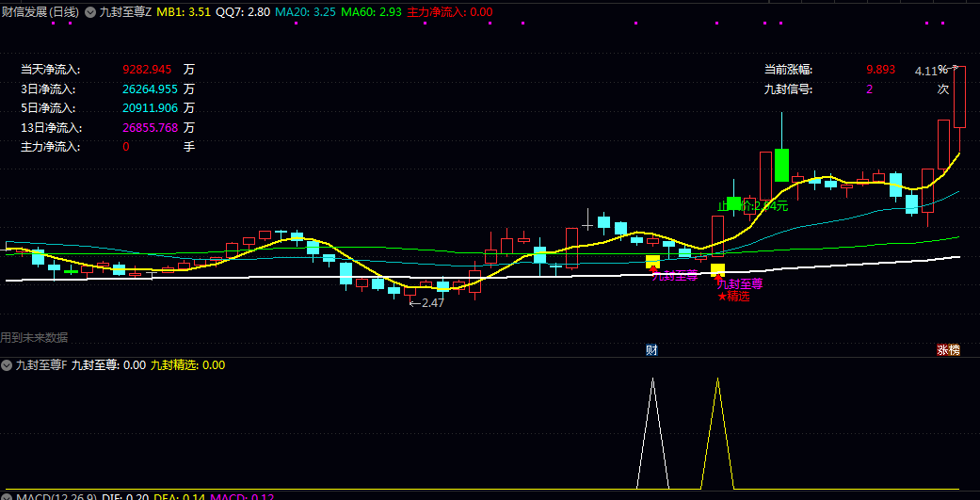The image size is (980, 500).
Task: Expand the 九封至尊F sub-chart indicator menu
Action: pos(7,364)
